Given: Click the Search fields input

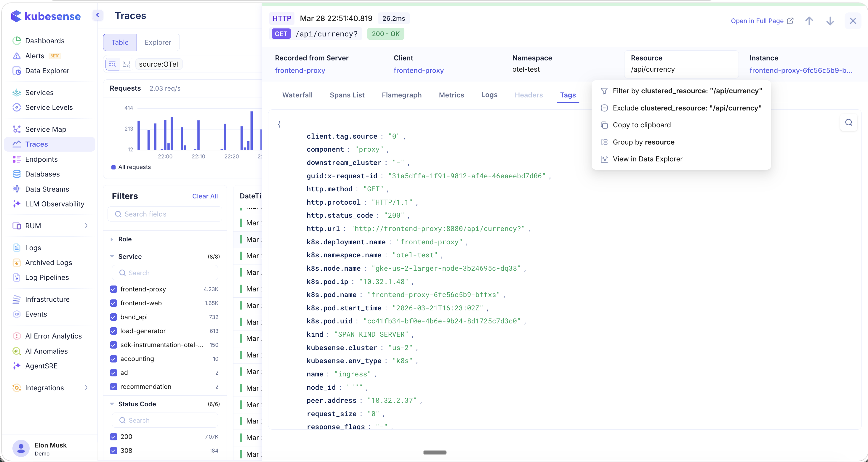Looking at the screenshot, I should (x=165, y=214).
